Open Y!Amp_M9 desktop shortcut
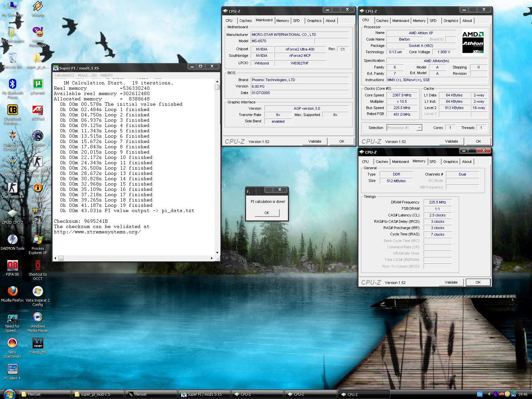This screenshot has width=532, height=399. coord(38,346)
